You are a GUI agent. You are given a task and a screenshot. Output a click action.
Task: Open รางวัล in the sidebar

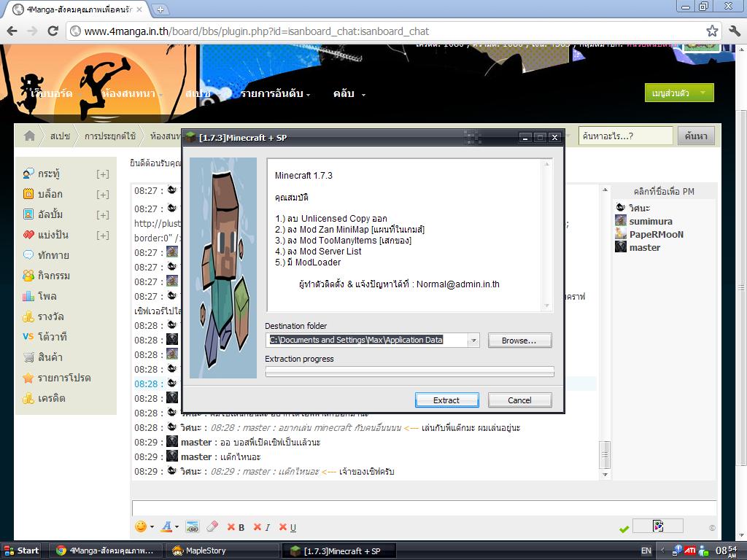coord(50,317)
